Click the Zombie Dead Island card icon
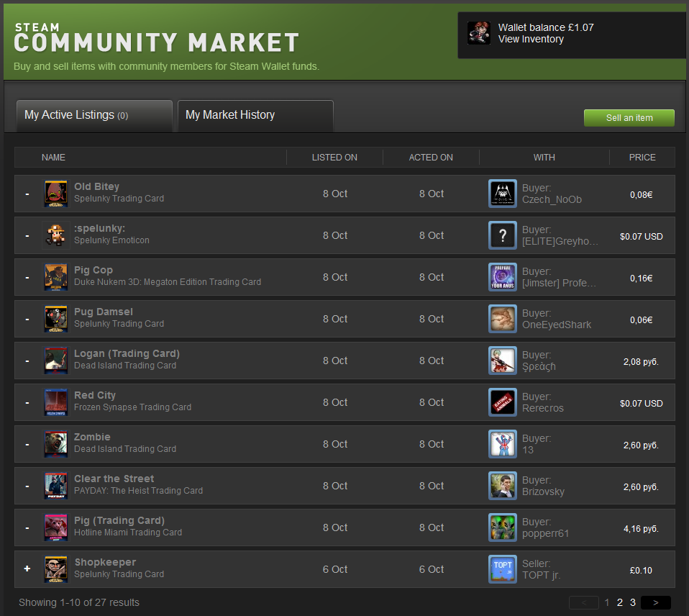689x616 pixels. 56,444
